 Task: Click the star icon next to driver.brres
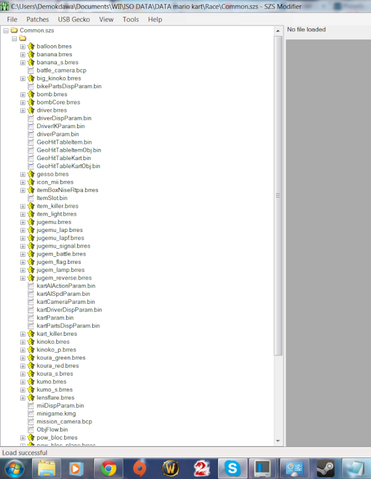(31, 110)
